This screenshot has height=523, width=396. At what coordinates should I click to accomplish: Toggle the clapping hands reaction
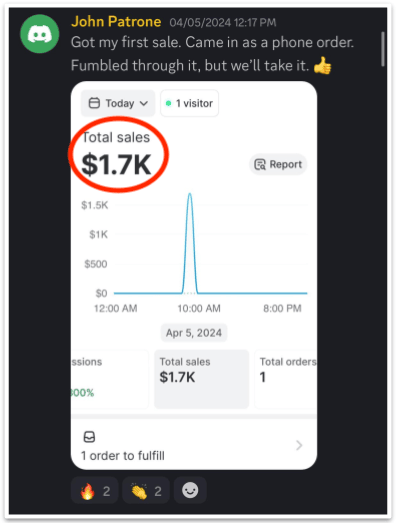(x=146, y=491)
